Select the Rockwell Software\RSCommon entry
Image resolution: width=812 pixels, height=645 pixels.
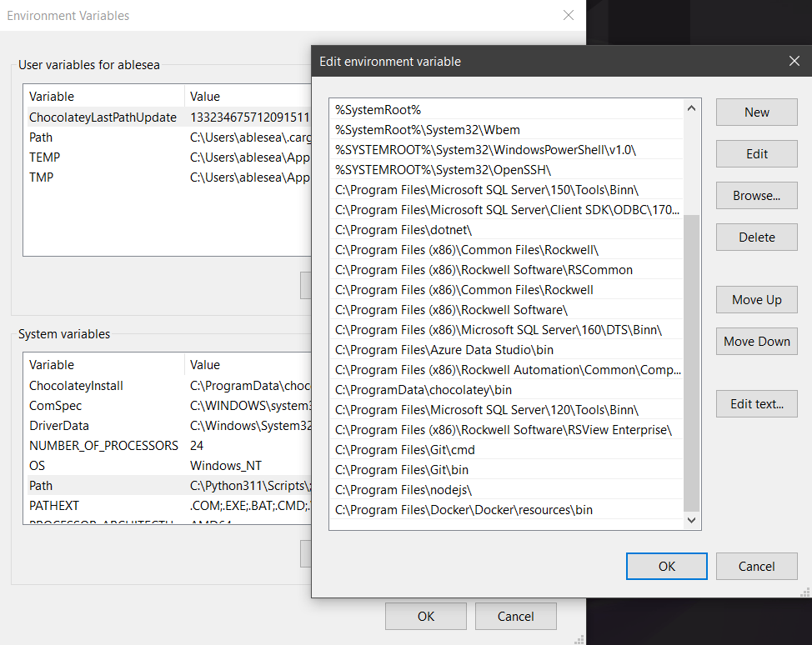(x=507, y=270)
